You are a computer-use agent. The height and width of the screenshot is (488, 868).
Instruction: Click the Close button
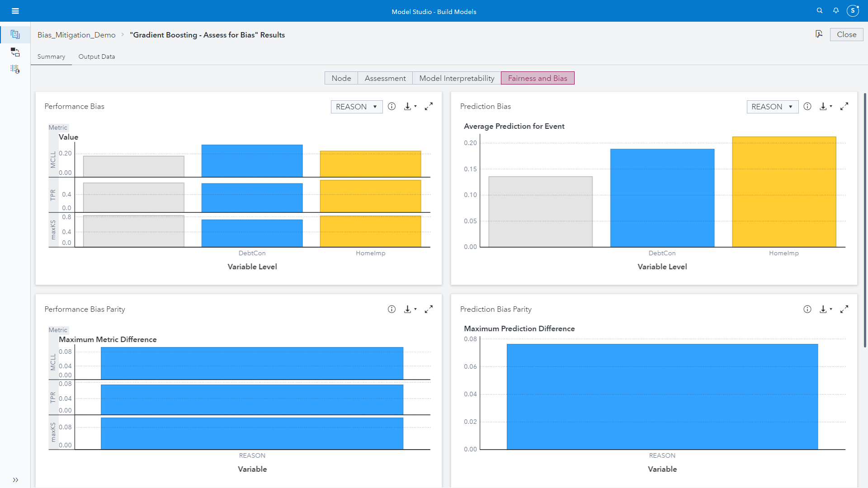846,34
